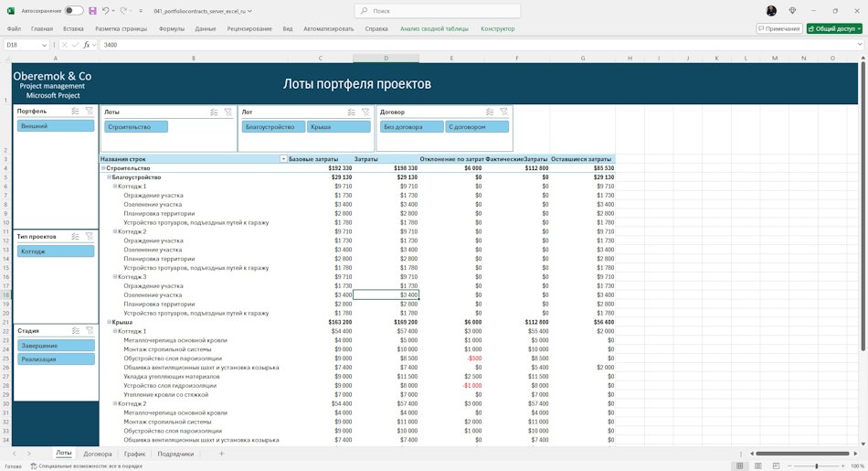The height and width of the screenshot is (471, 868).
Task: Click the horizontal scrollbar thumb
Action: point(802,454)
